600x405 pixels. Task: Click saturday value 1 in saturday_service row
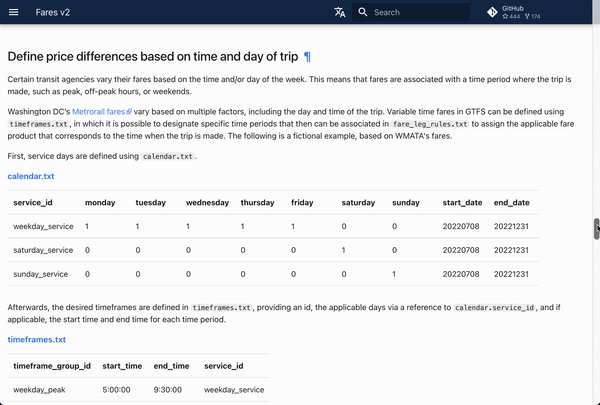[x=344, y=250]
